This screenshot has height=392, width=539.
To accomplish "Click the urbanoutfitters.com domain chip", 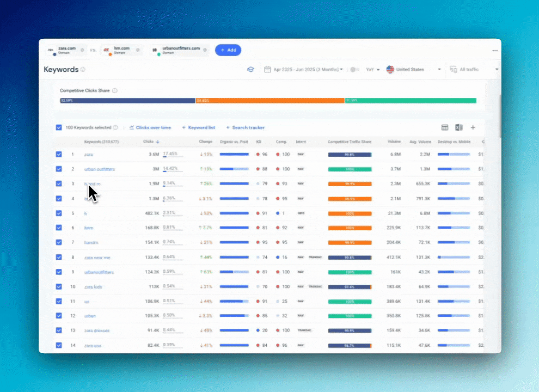I will tap(179, 50).
